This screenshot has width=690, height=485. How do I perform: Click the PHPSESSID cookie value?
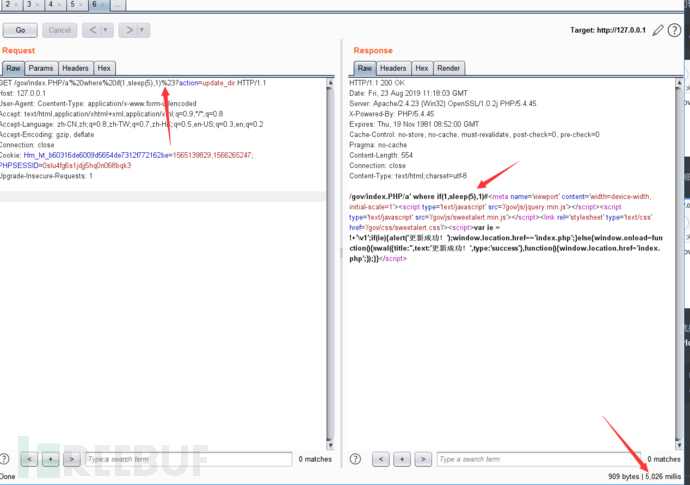pos(87,165)
